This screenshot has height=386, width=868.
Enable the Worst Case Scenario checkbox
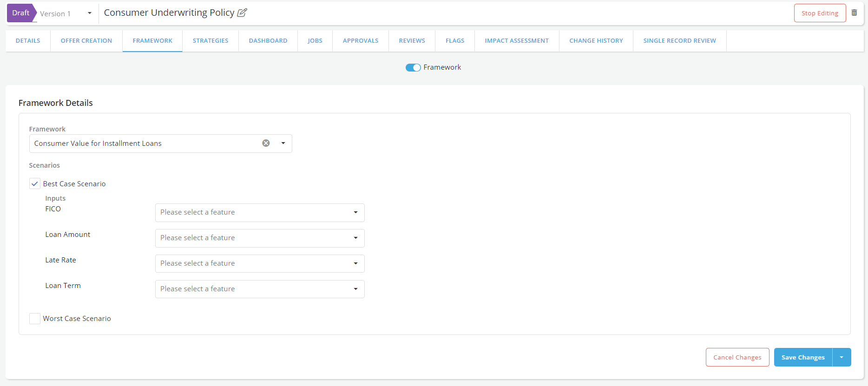pos(35,319)
